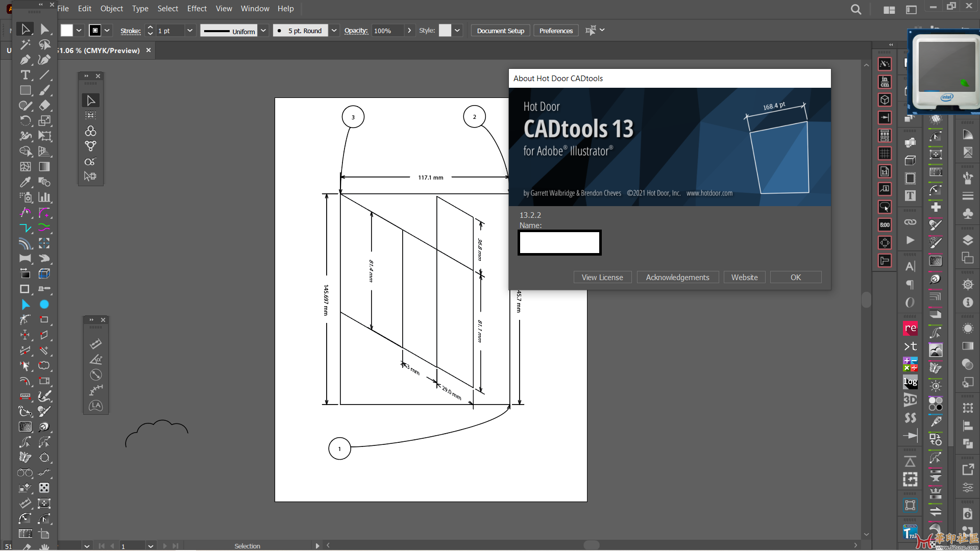Expand the Opacity percentage dropdown
This screenshot has width=980, height=551.
(409, 30)
